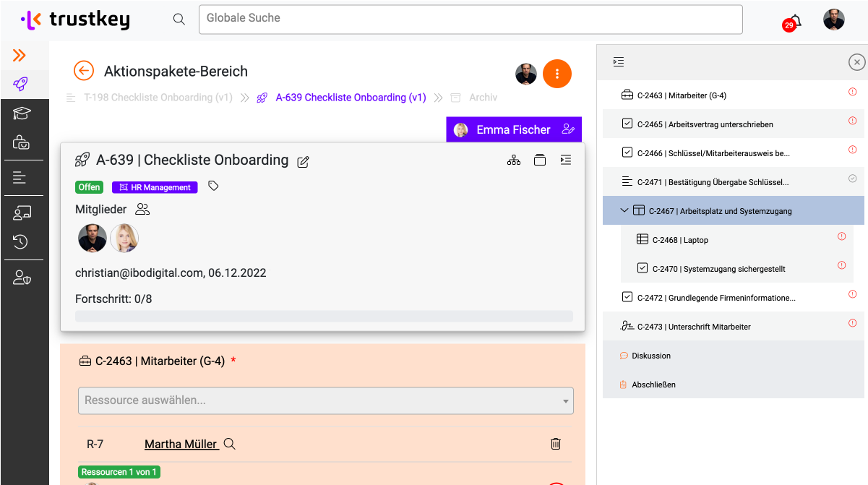
Task: Collapse the C-2467 Arbeitsplatz und Systemzugang node
Action: coord(624,211)
